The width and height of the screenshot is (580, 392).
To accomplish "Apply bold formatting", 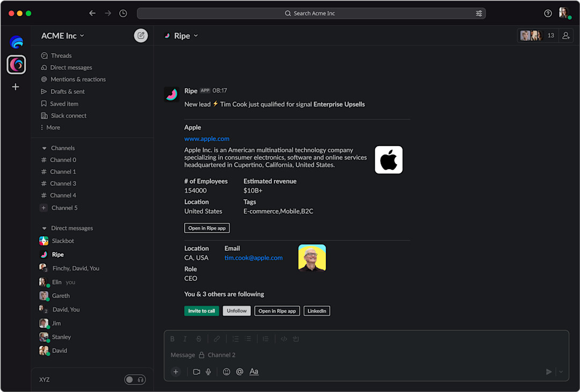I will point(172,339).
